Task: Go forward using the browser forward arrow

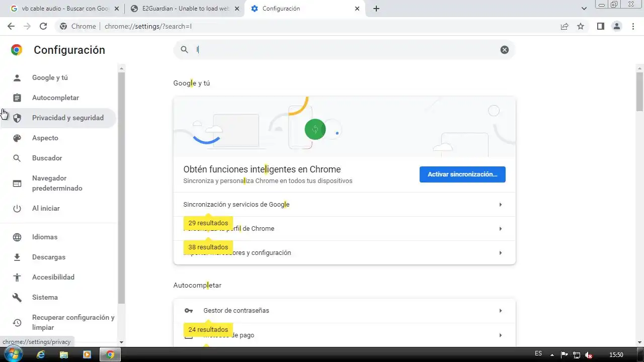Action: [x=27, y=26]
